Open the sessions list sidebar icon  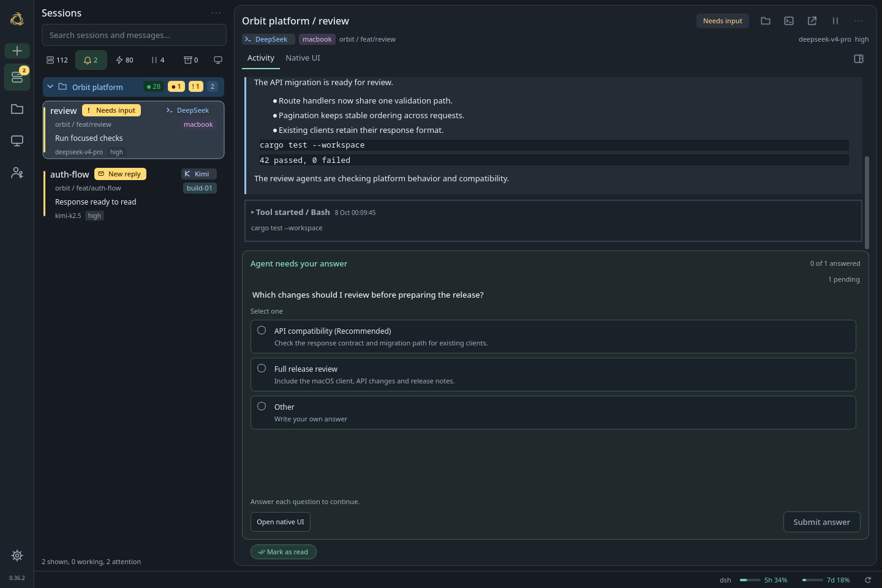click(17, 77)
